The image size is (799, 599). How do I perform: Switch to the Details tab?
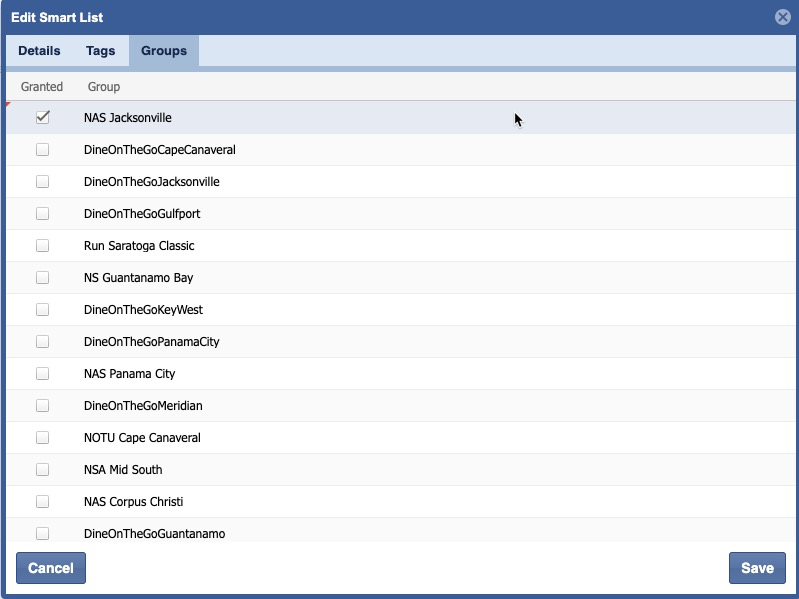click(x=39, y=51)
